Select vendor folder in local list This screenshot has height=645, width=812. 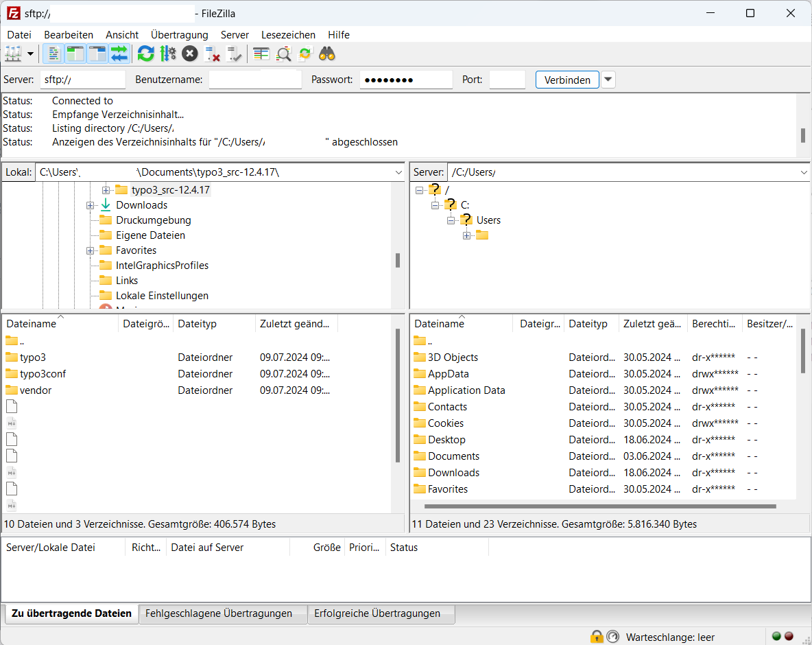(x=35, y=390)
